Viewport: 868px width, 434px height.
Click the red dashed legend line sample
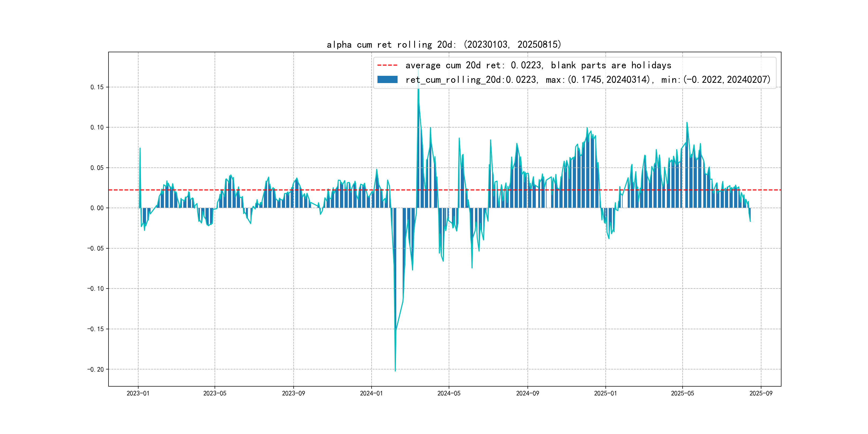387,65
